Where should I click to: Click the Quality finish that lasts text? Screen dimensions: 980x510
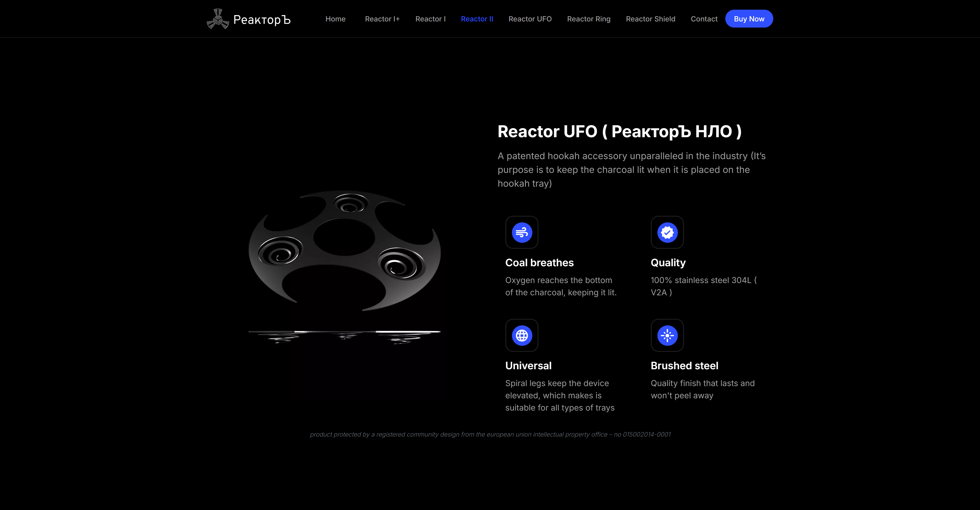click(x=702, y=389)
